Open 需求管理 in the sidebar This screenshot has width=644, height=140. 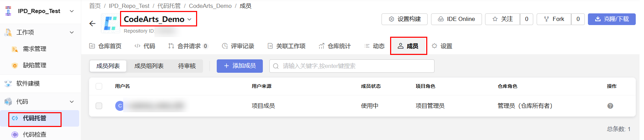(34, 49)
